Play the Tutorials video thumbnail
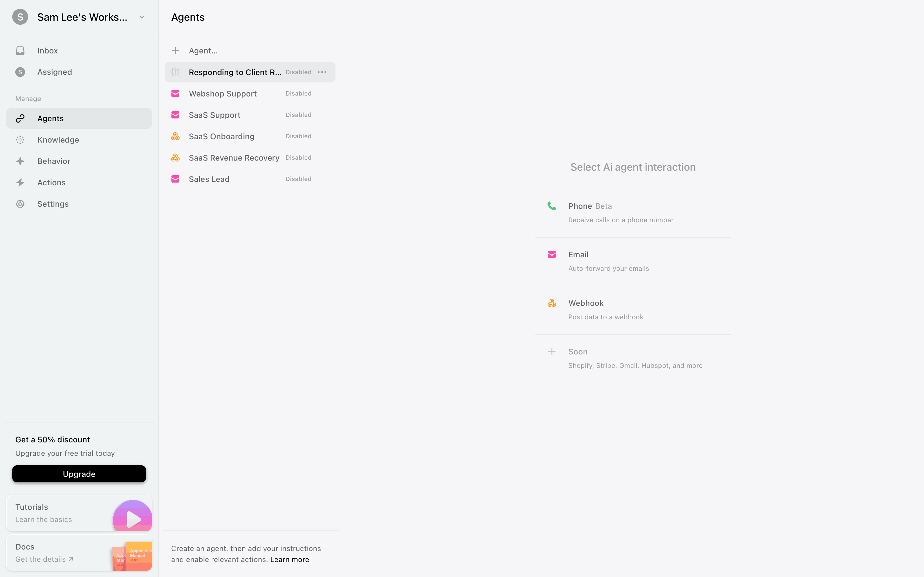 click(133, 519)
